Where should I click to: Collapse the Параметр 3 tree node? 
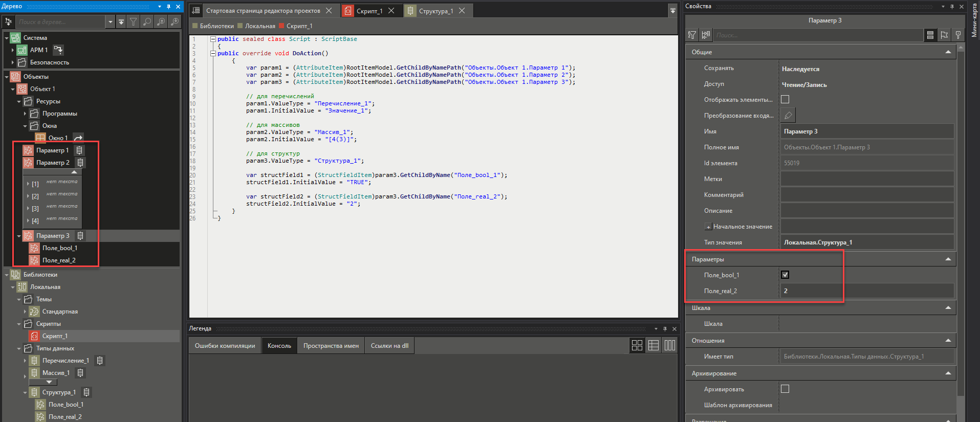coord(19,236)
